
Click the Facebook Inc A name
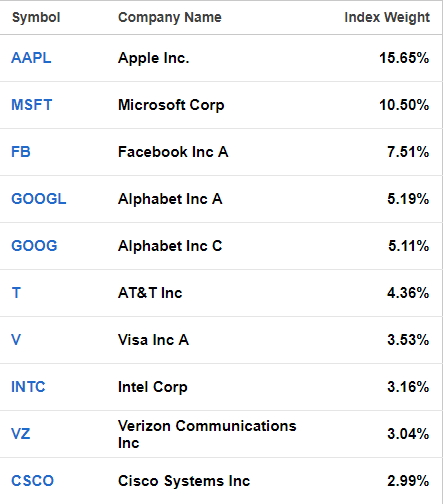pos(173,152)
